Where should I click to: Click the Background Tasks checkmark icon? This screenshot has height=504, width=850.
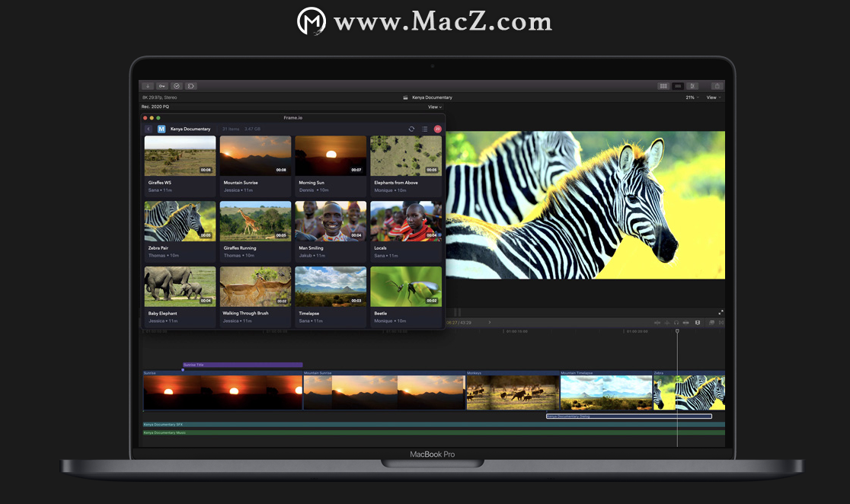[177, 86]
